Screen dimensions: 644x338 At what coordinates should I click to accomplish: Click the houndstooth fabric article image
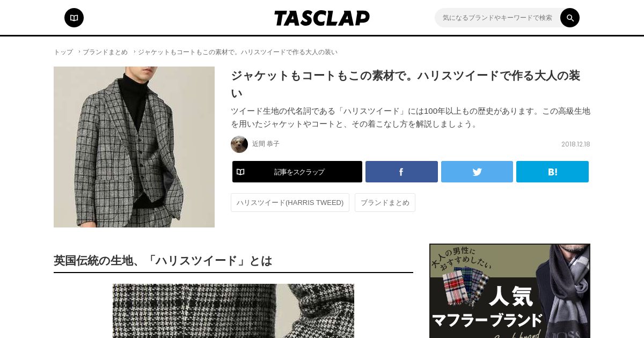click(x=233, y=311)
